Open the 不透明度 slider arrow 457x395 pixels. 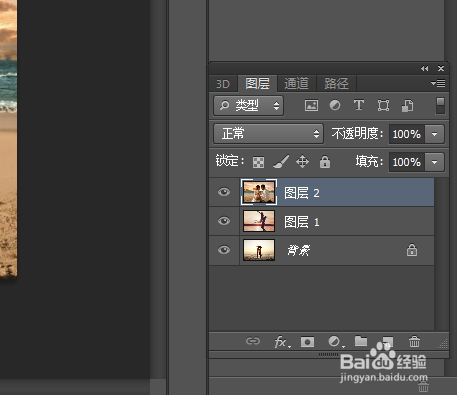click(434, 134)
